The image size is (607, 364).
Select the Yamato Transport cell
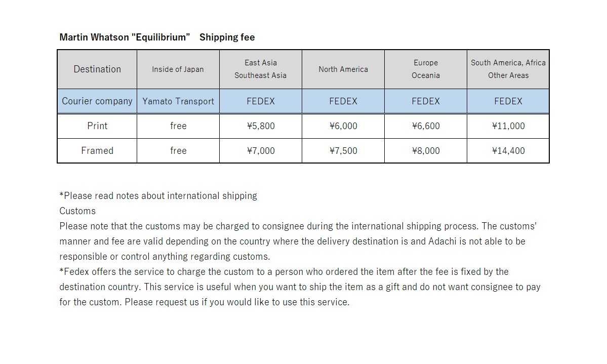tap(178, 101)
